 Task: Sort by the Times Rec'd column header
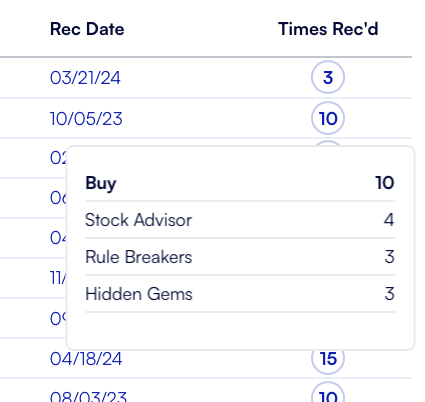[328, 29]
